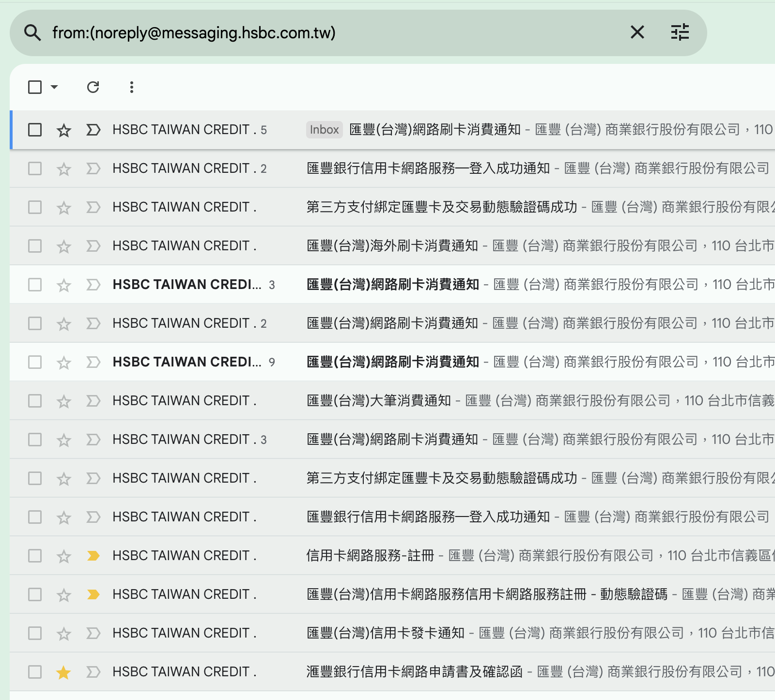
Task: Tick the checkbox for the 海外刷卡消費通知 email
Action: tap(35, 246)
